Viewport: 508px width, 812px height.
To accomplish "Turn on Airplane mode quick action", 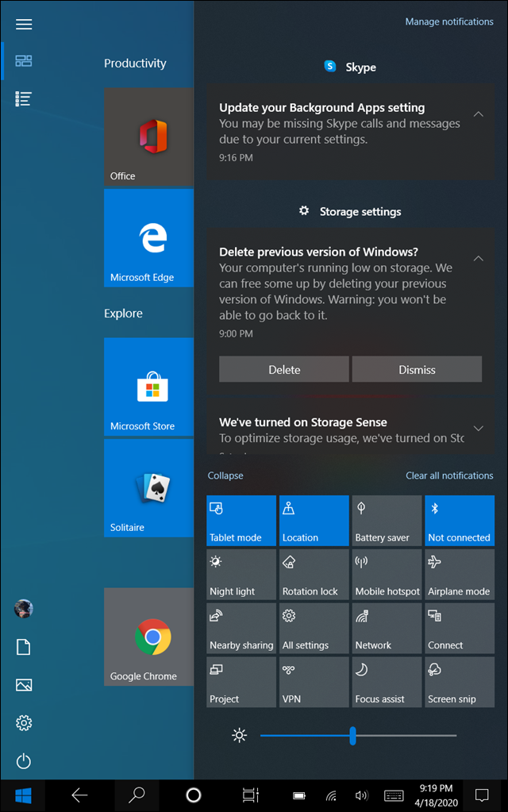I will click(460, 575).
